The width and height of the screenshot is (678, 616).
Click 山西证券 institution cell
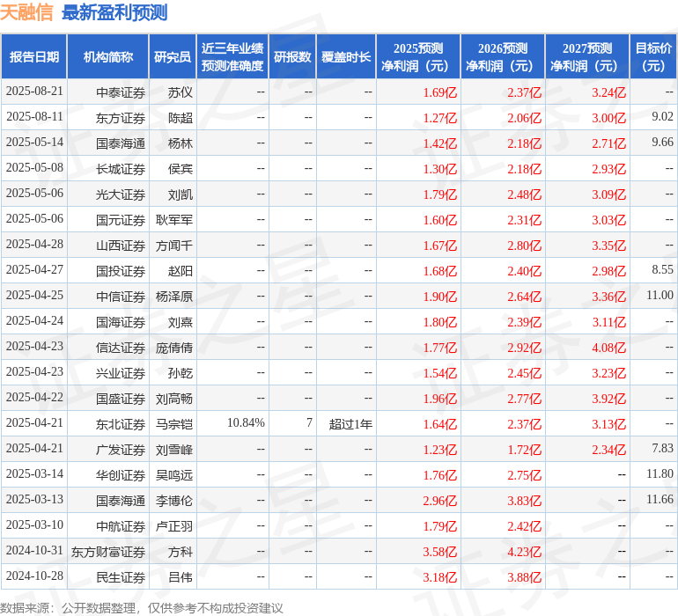point(121,246)
